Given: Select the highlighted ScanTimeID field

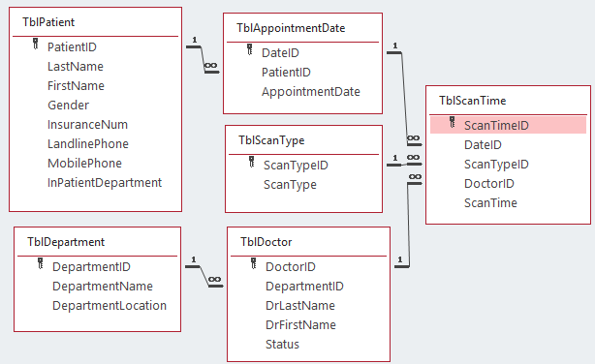Looking at the screenshot, I should pyautogui.click(x=508, y=125).
